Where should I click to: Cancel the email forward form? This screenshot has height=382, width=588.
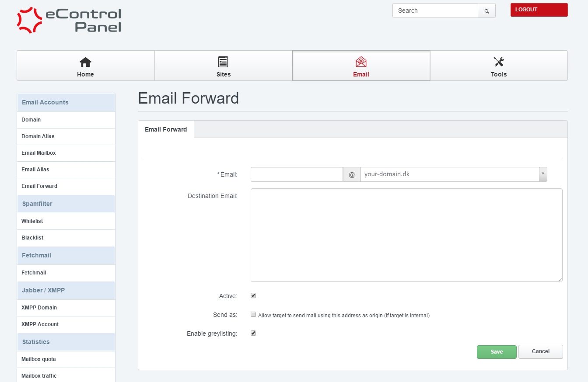[540, 351]
